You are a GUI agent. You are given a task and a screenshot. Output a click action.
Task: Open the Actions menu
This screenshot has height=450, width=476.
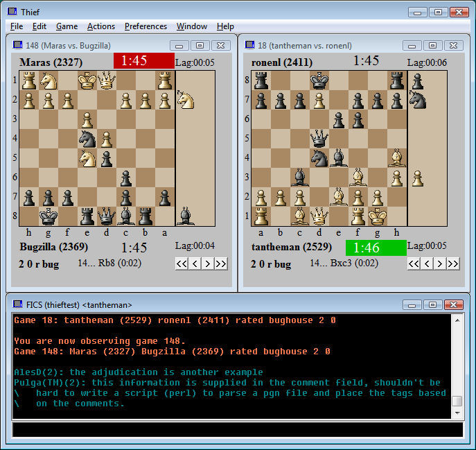click(101, 26)
